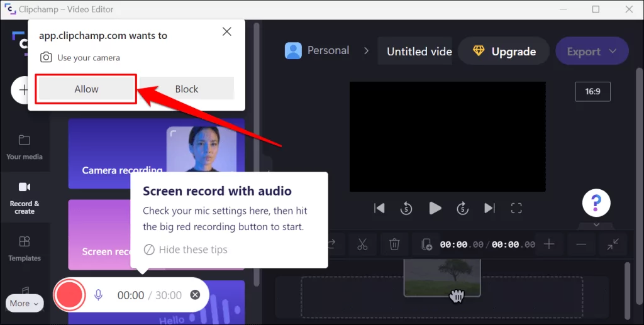Fit timeline to screen icon

[x=613, y=244]
